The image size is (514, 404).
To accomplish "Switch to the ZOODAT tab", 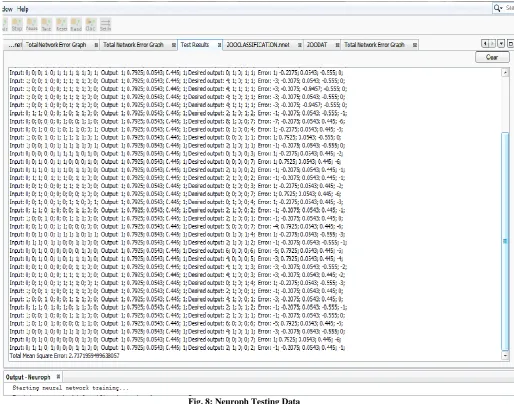I will coord(317,45).
